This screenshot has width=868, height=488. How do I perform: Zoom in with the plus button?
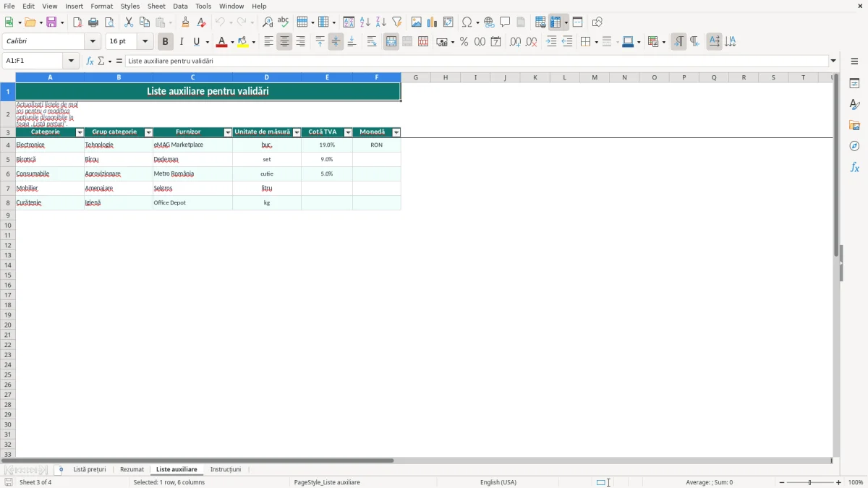click(839, 482)
